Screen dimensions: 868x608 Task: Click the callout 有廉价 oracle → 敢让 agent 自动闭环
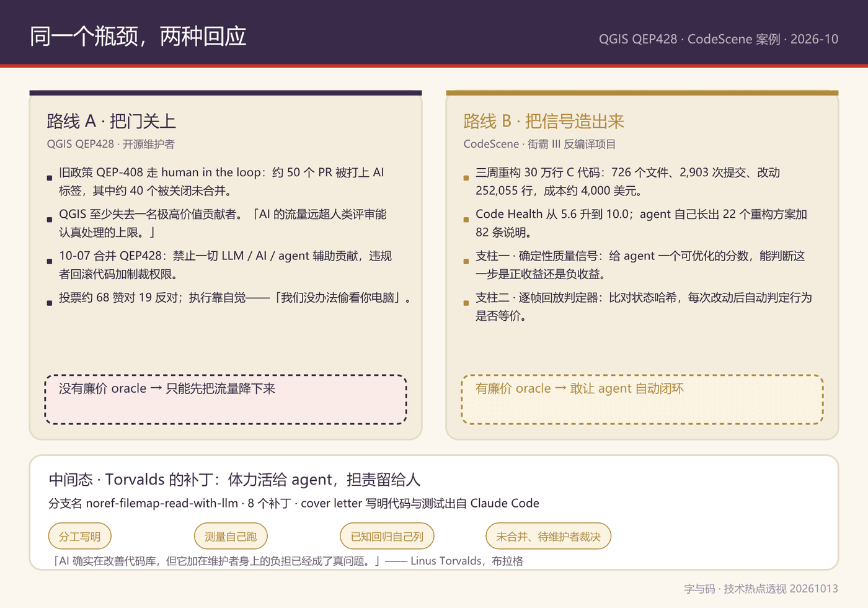642,400
